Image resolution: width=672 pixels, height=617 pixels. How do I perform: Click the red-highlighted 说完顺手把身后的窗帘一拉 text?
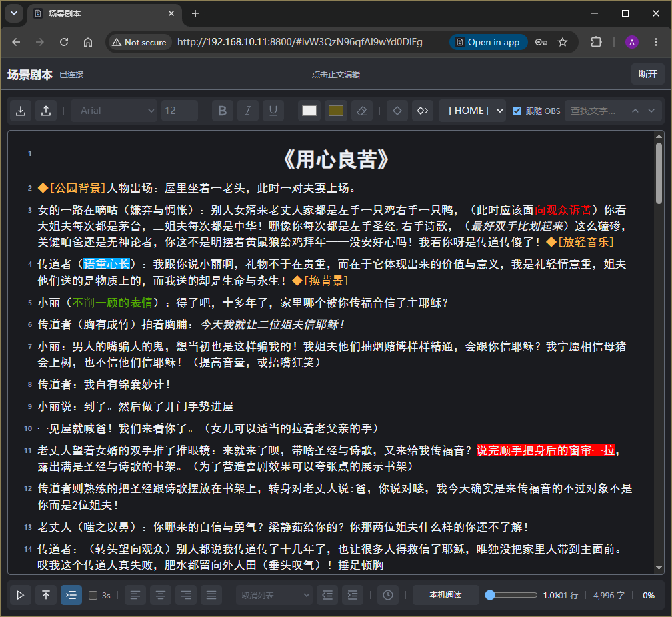click(546, 450)
